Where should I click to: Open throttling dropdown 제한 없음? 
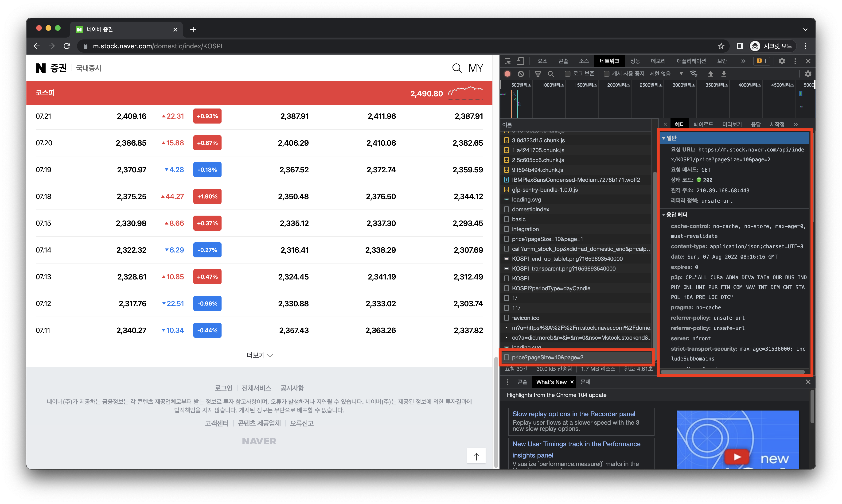click(x=666, y=74)
